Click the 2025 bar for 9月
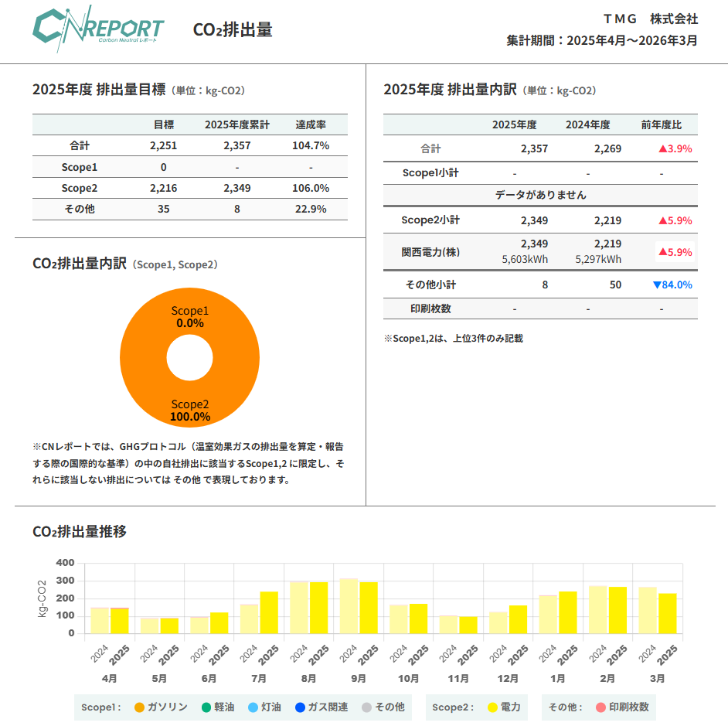The image size is (728, 726). point(369,608)
